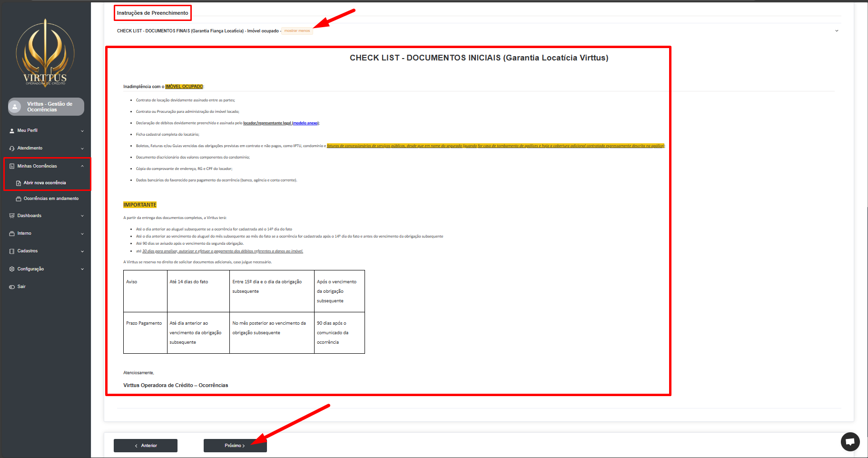Click the Configuração gear icon
The width and height of the screenshot is (868, 458).
point(12,269)
